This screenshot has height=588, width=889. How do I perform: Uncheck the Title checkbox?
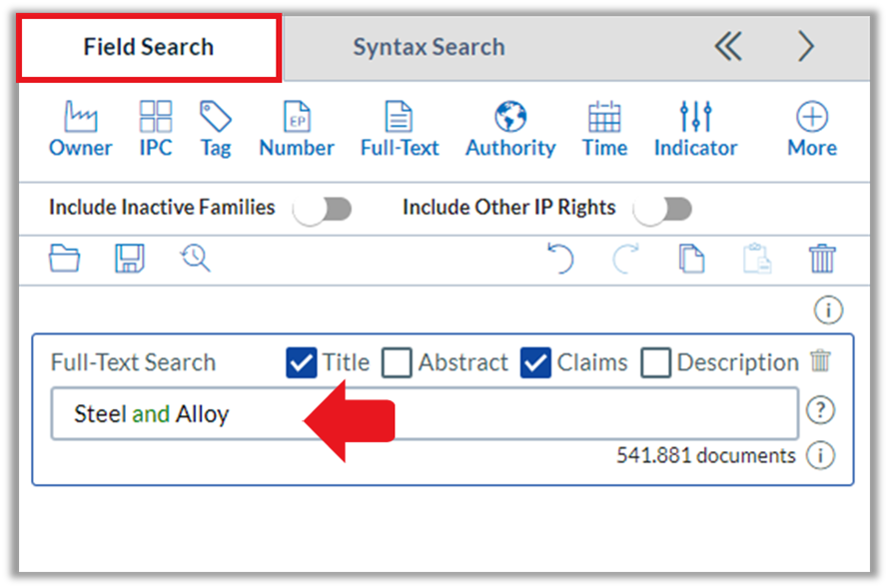(301, 362)
